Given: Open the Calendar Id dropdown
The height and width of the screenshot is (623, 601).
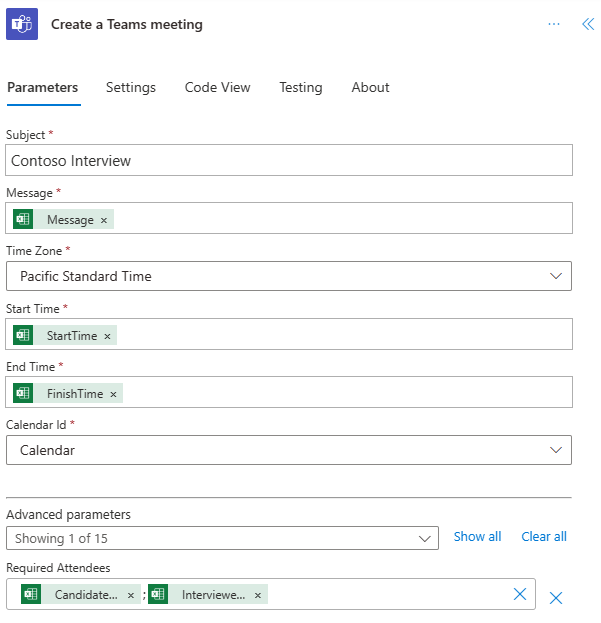Looking at the screenshot, I should [x=289, y=450].
